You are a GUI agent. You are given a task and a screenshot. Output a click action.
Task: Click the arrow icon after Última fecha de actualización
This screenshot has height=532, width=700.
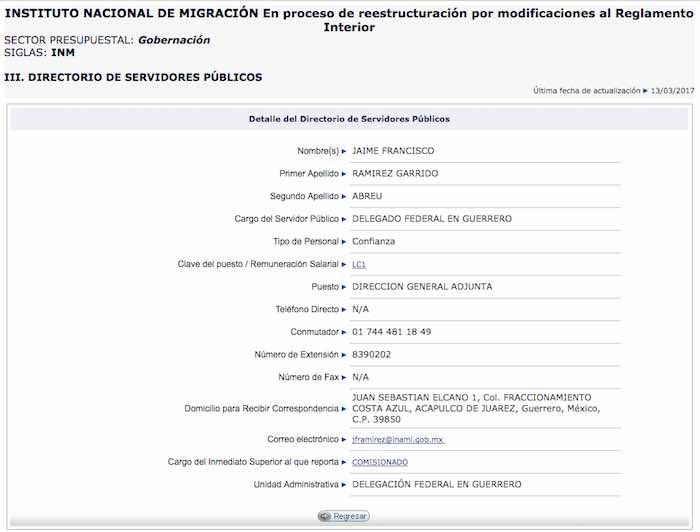pyautogui.click(x=646, y=90)
